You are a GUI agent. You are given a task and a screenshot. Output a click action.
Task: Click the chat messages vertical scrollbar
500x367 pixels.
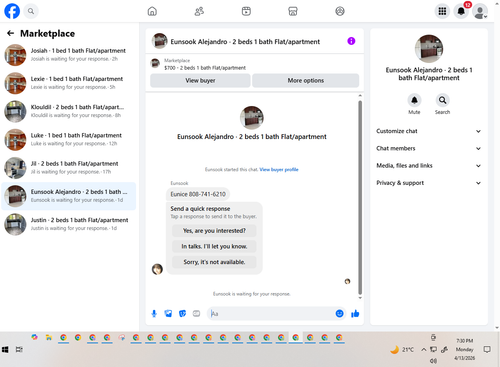point(360,197)
